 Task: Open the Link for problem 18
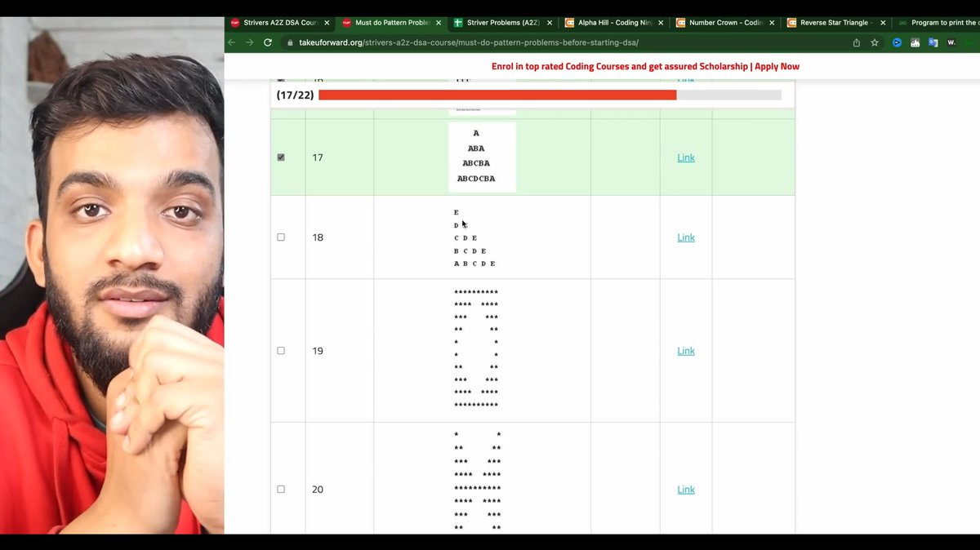[686, 237]
